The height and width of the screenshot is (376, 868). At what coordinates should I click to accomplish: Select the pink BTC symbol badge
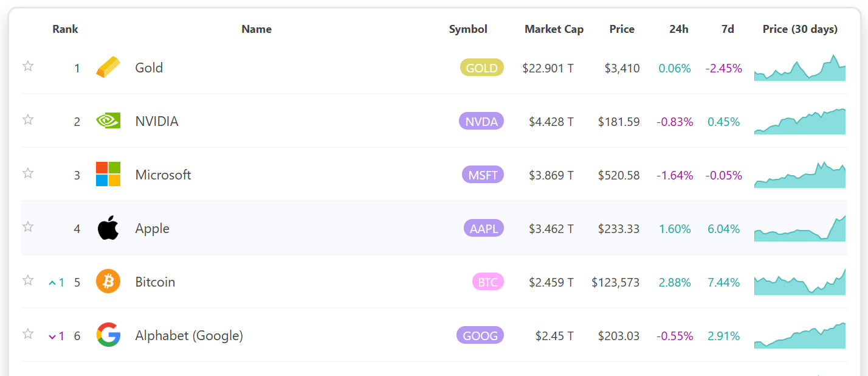[x=487, y=282]
